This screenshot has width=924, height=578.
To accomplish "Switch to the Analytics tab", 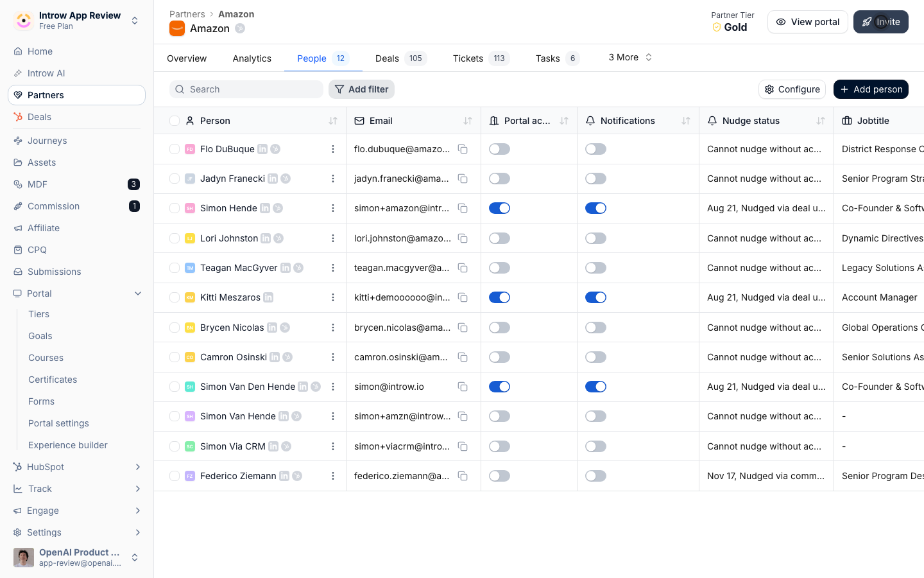I will click(x=252, y=58).
